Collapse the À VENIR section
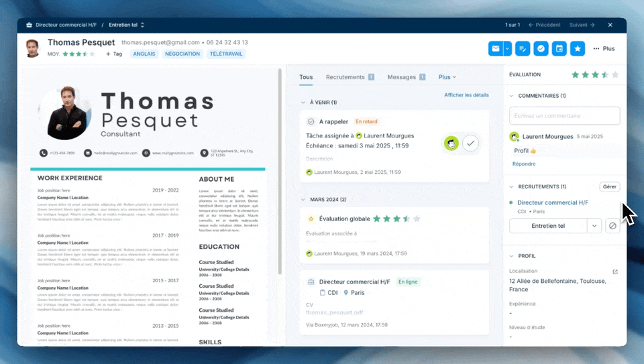The width and height of the screenshot is (644, 364). (x=303, y=103)
